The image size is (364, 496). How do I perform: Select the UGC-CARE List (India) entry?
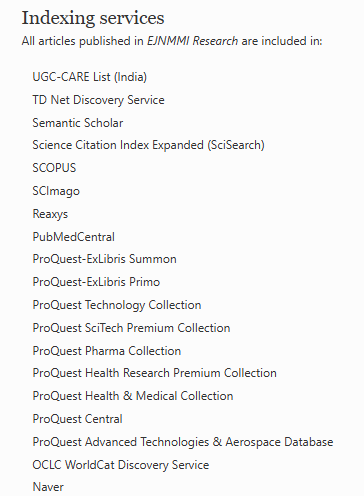pyautogui.click(x=90, y=77)
